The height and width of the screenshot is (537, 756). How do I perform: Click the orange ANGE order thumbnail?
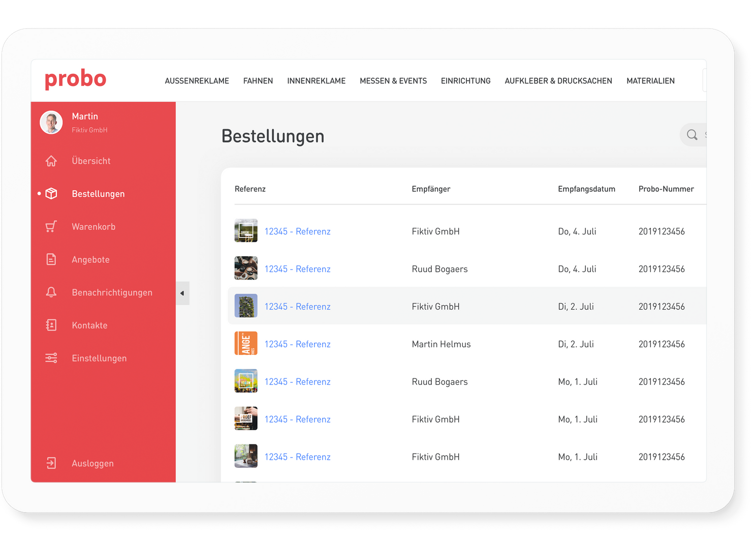click(246, 343)
